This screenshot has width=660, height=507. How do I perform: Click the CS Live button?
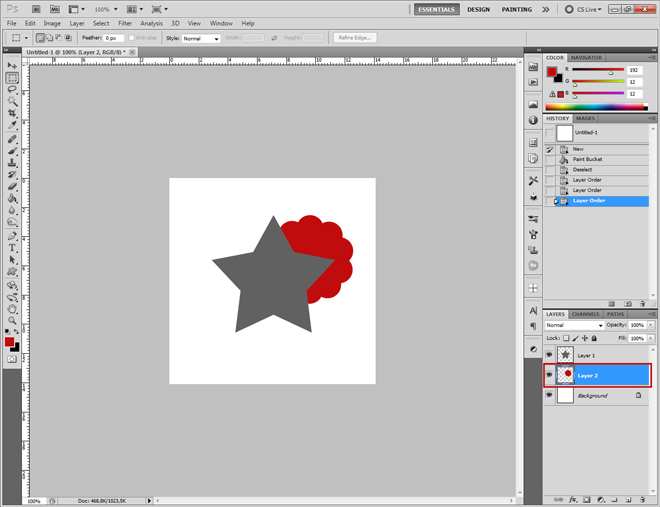click(x=586, y=9)
